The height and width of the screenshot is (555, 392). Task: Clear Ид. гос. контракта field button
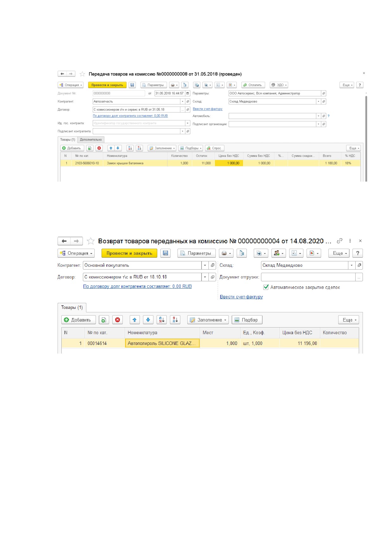188,123
